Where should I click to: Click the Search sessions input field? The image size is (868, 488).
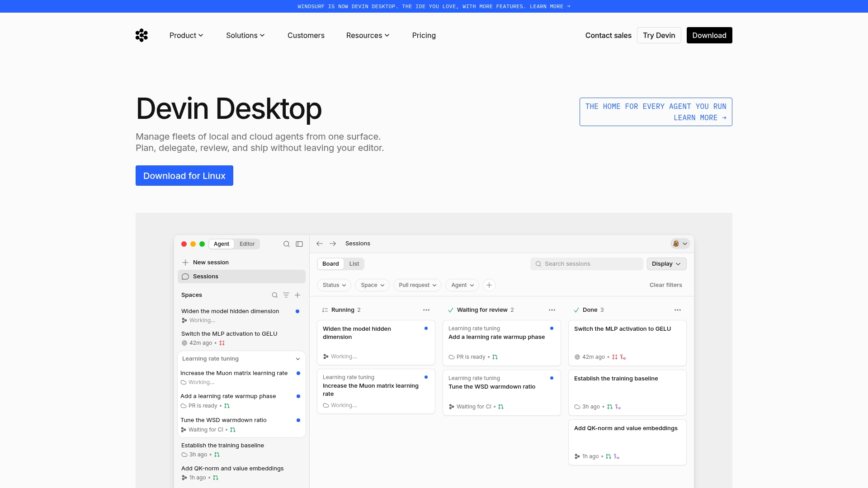(x=586, y=264)
